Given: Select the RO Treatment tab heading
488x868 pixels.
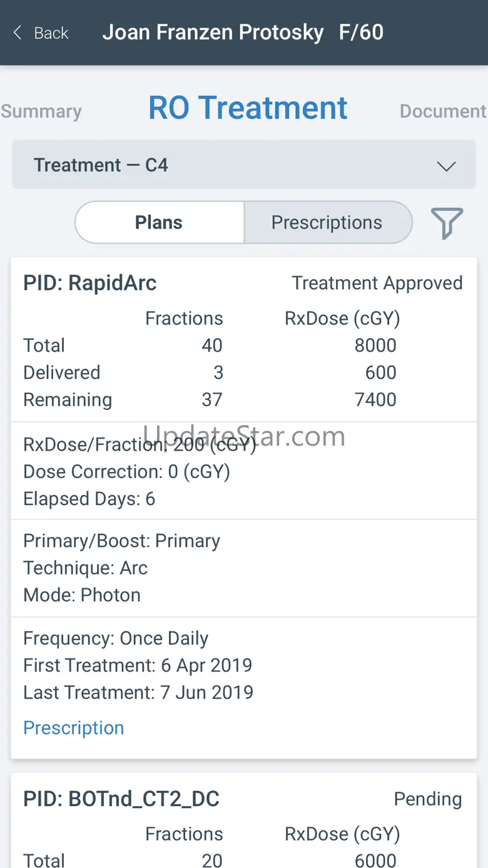Looking at the screenshot, I should pos(248,108).
